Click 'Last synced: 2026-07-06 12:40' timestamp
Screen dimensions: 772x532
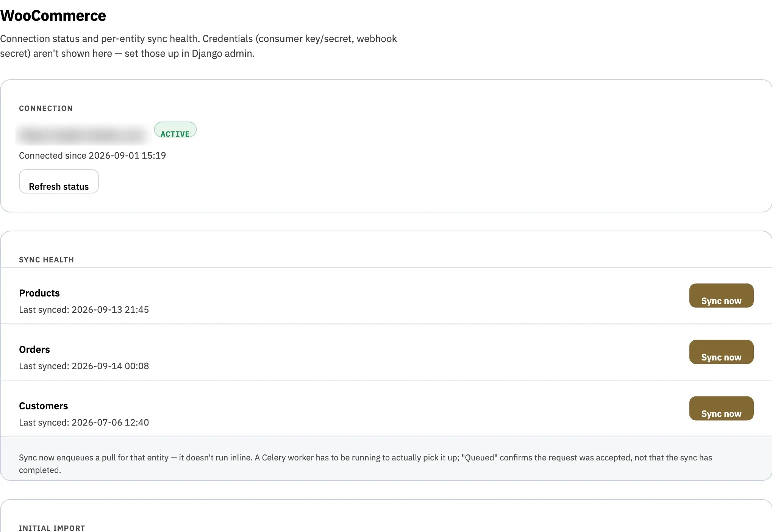point(84,423)
